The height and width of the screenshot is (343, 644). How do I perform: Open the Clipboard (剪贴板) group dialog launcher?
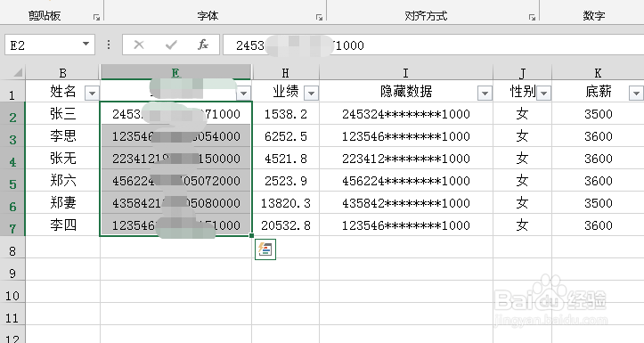tap(96, 17)
